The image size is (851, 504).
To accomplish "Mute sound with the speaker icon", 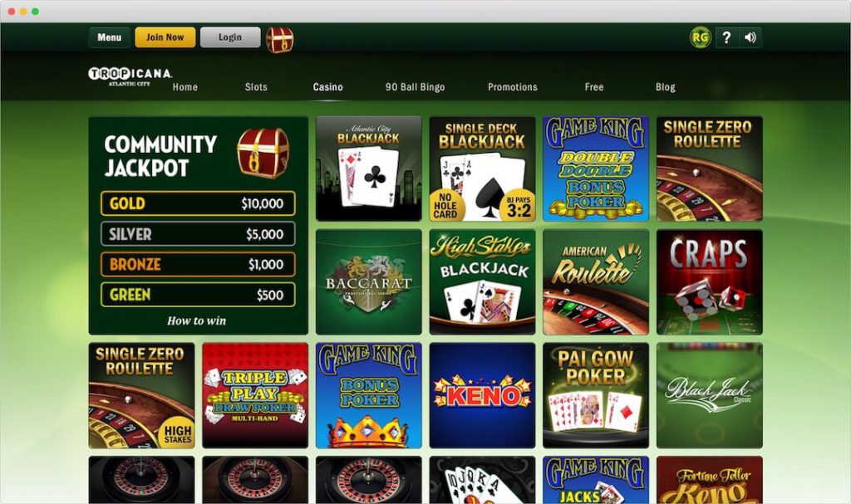I will click(750, 37).
